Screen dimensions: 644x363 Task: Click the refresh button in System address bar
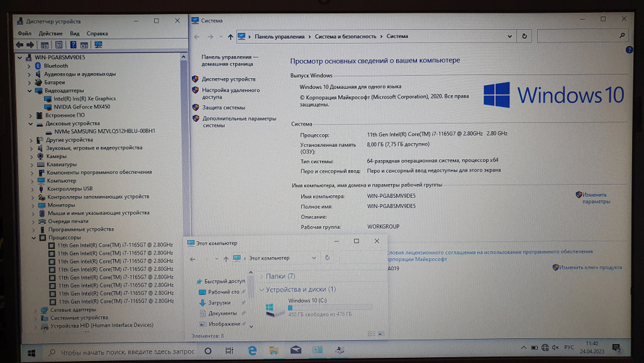click(x=524, y=36)
